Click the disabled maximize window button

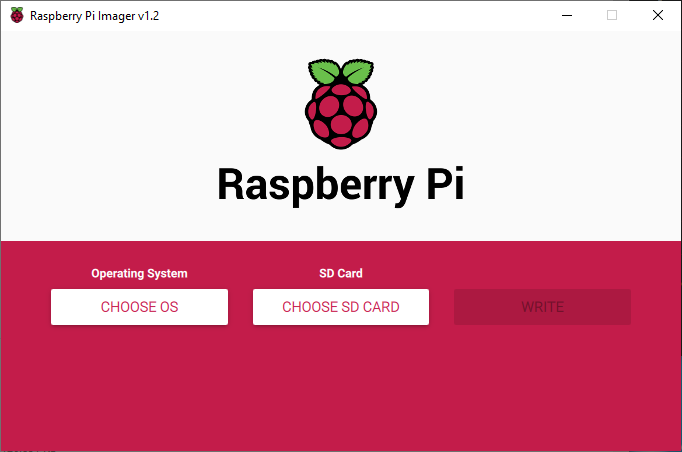coord(612,16)
